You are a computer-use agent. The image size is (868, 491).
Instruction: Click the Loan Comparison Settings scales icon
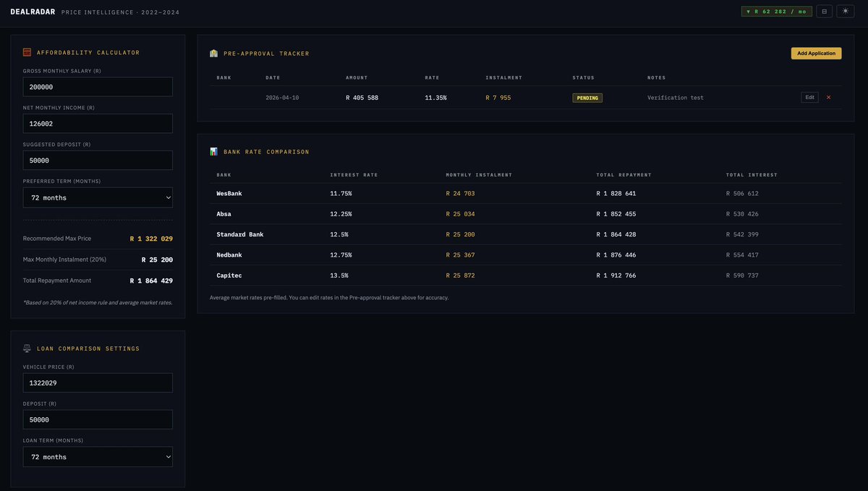point(27,349)
